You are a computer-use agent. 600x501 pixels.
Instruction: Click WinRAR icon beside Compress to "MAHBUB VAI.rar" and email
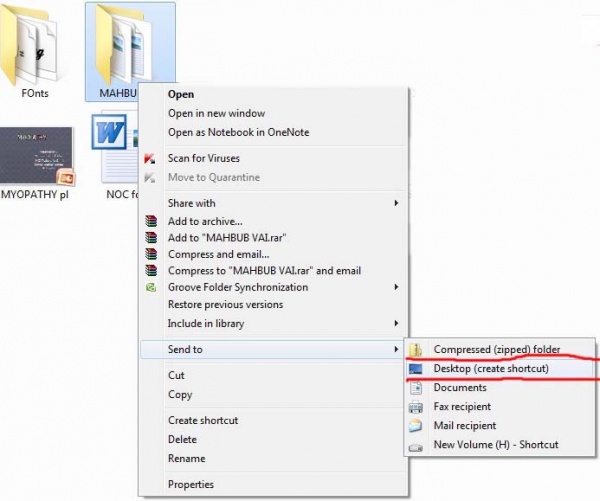coord(151,271)
